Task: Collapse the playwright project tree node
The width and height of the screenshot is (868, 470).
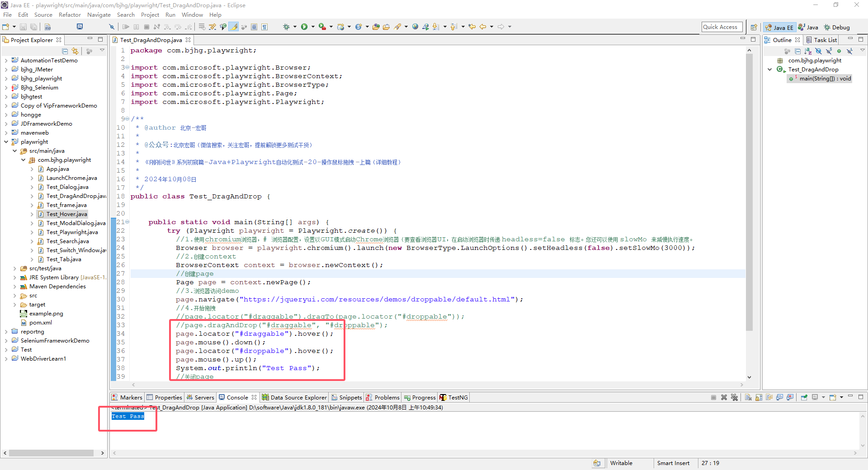Action: tap(6, 142)
